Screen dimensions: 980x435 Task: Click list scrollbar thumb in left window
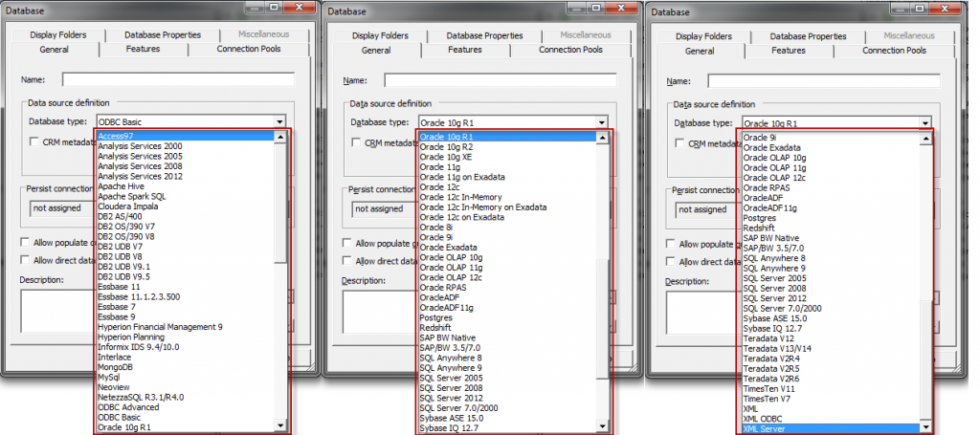(280, 203)
